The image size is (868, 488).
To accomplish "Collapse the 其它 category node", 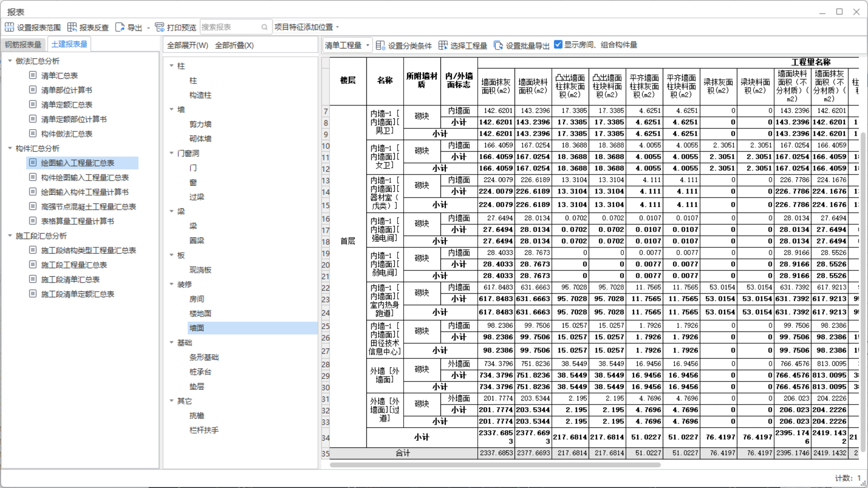I will tap(172, 401).
